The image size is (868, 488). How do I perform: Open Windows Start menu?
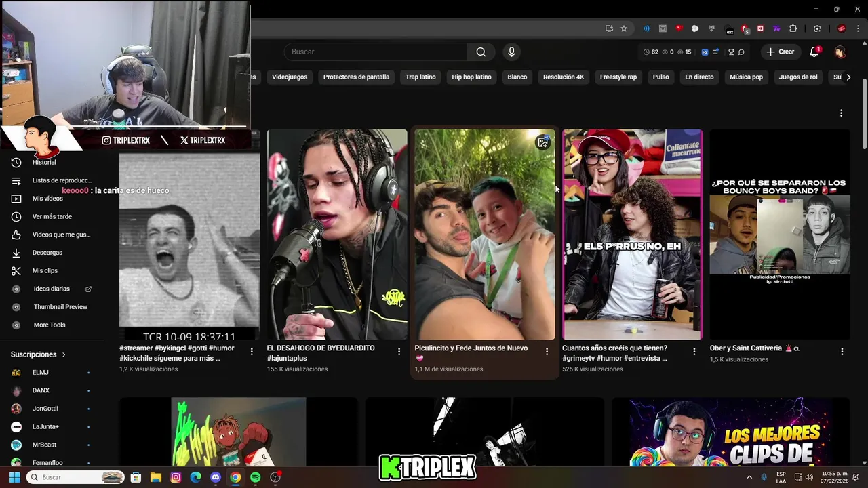(x=14, y=477)
